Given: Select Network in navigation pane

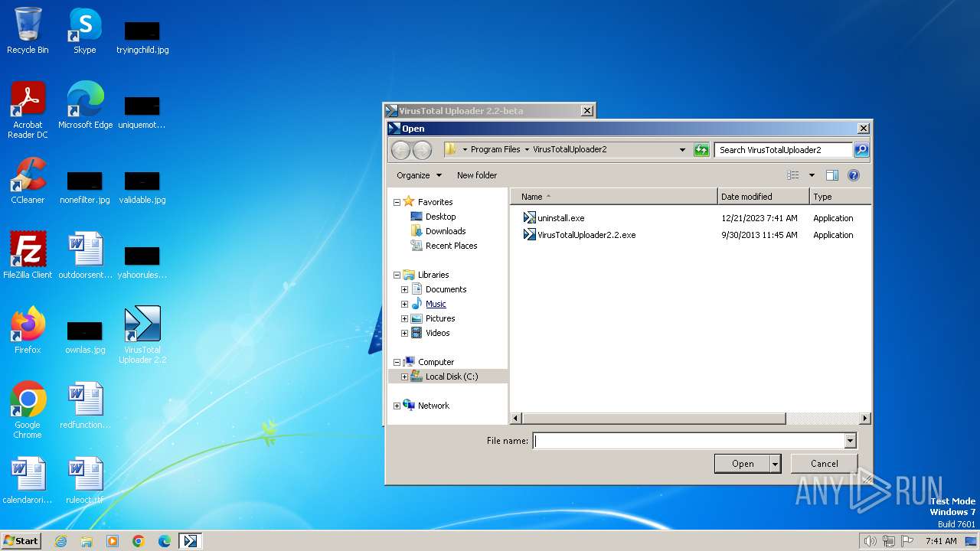Looking at the screenshot, I should click(433, 406).
